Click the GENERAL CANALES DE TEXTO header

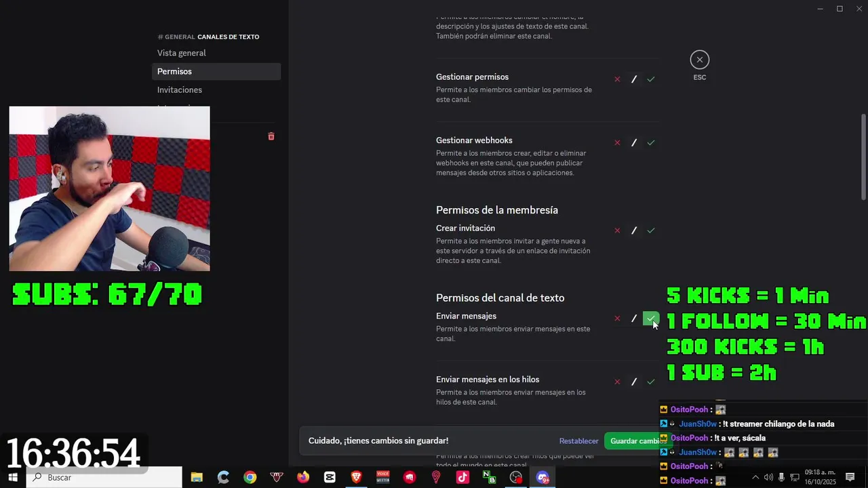click(x=208, y=37)
